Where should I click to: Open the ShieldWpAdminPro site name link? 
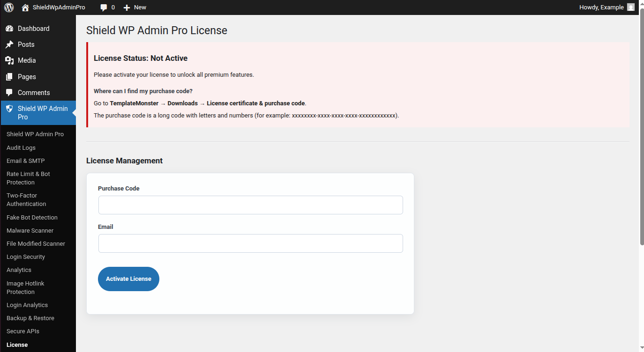[x=59, y=7]
